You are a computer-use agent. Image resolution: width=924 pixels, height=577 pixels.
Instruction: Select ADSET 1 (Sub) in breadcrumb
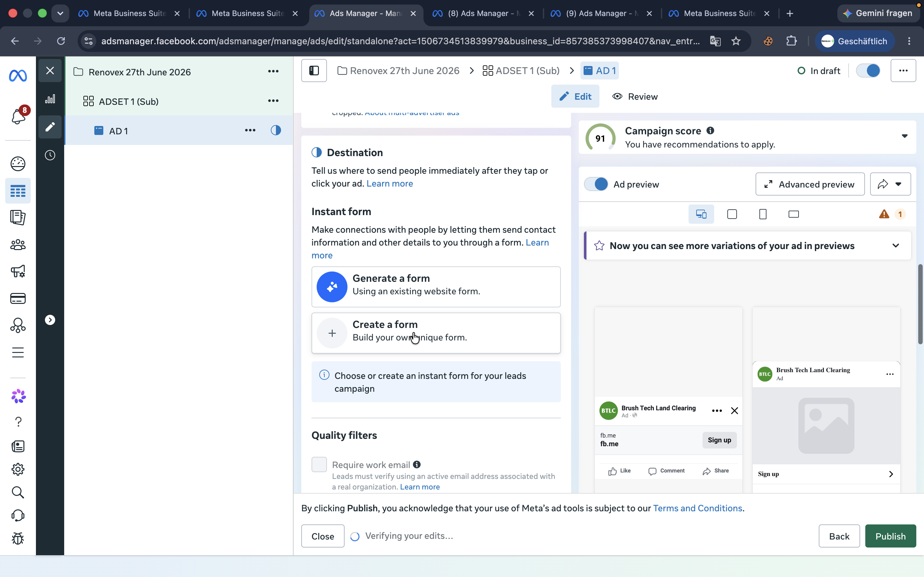[x=521, y=71]
